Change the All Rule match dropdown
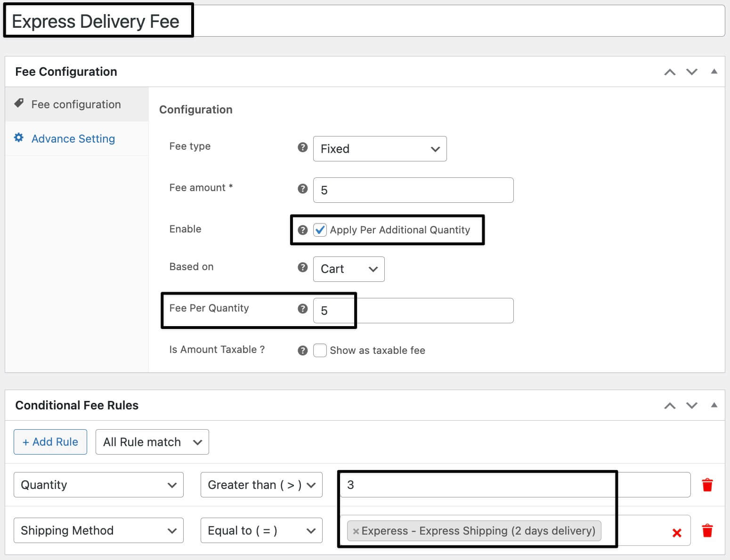Screen dimensions: 730x560 pyautogui.click(x=152, y=442)
